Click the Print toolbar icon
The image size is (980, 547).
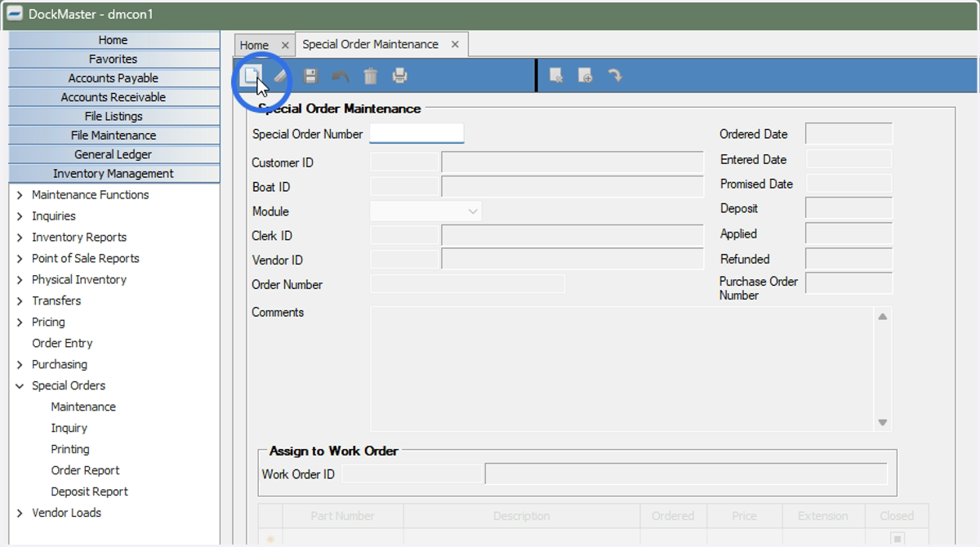[x=399, y=76]
